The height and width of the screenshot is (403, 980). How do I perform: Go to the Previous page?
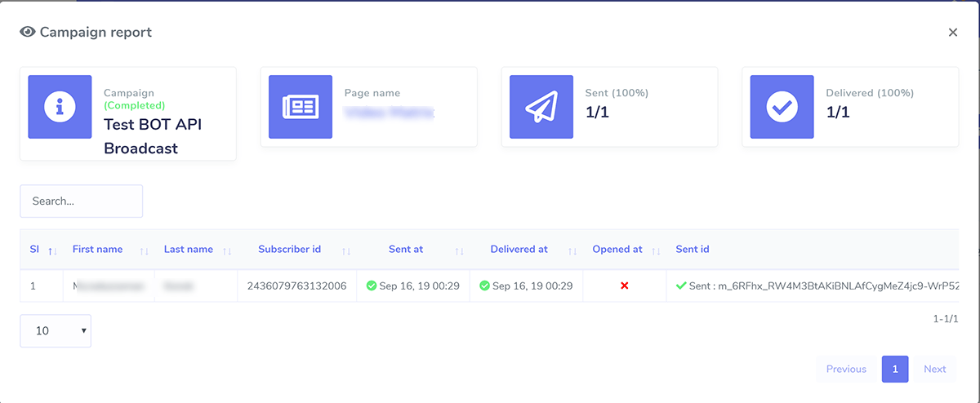(846, 370)
